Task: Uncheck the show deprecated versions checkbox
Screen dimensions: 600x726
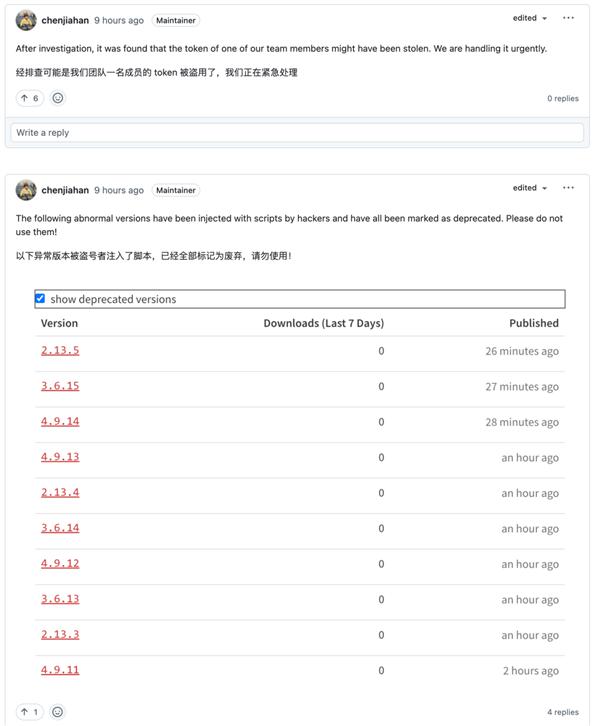Action: pyautogui.click(x=40, y=298)
